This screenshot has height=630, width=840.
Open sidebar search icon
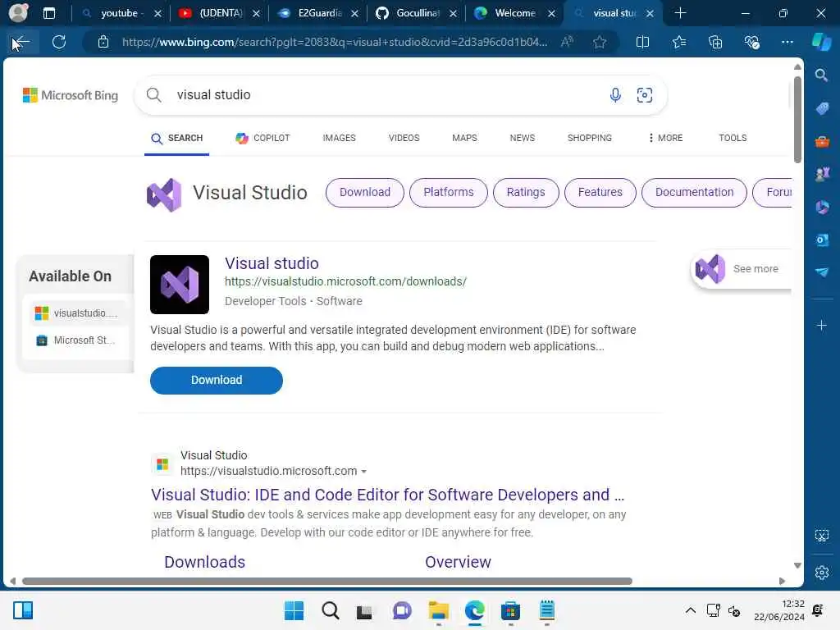click(x=821, y=75)
